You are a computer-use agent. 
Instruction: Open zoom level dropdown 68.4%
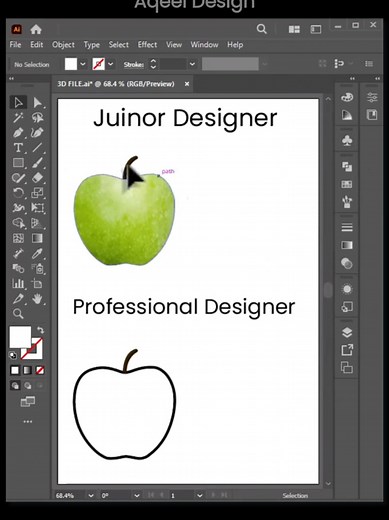coord(91,496)
